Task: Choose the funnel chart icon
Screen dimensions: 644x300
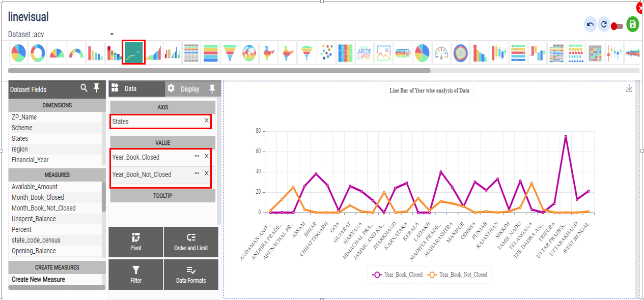Action: click(230, 52)
